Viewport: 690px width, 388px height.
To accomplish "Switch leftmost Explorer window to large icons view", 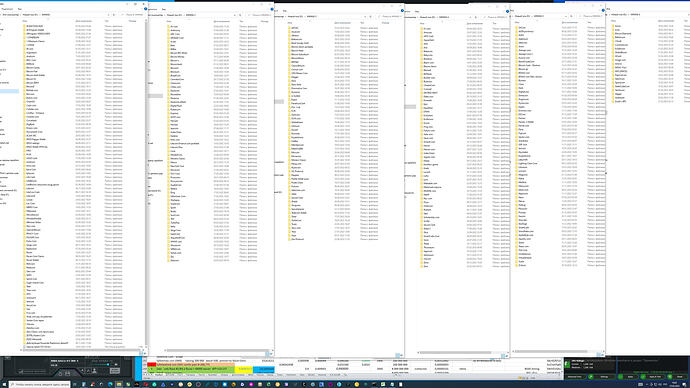I will 144,353.
